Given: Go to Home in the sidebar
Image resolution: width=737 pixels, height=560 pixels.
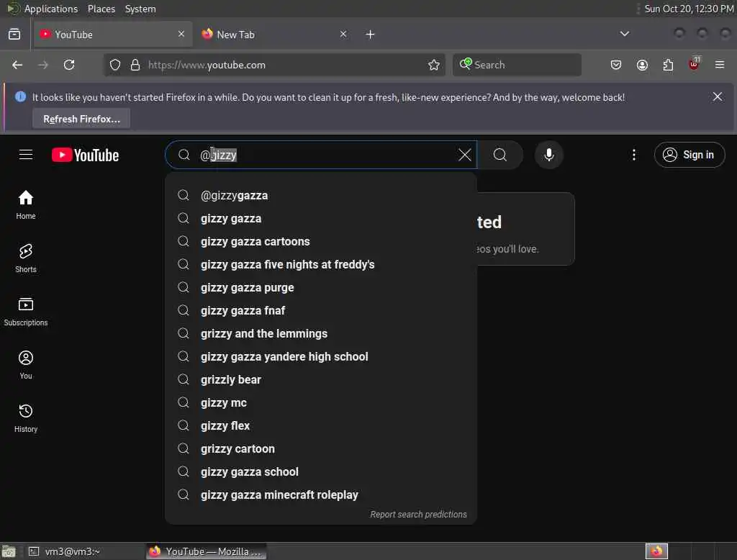Looking at the screenshot, I should (x=26, y=205).
